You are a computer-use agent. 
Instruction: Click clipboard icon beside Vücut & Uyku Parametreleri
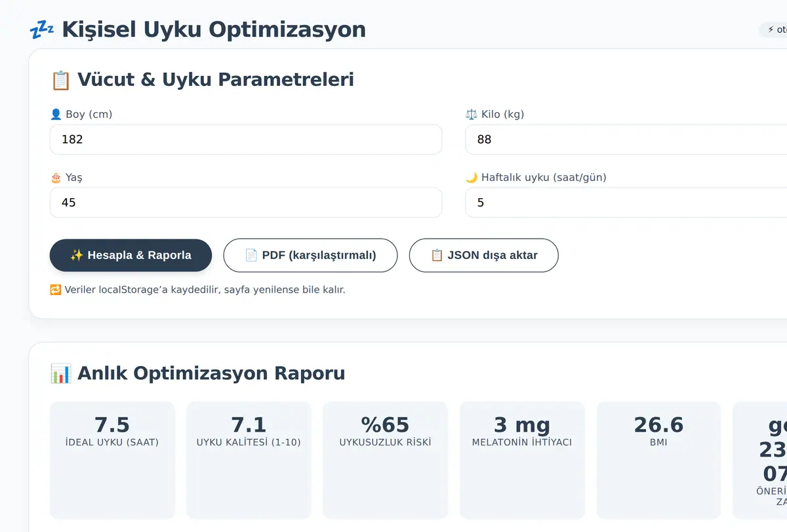pos(60,80)
